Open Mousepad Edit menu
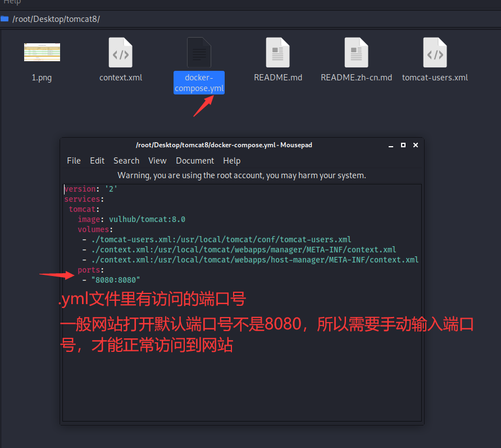The image size is (501, 448). click(97, 161)
